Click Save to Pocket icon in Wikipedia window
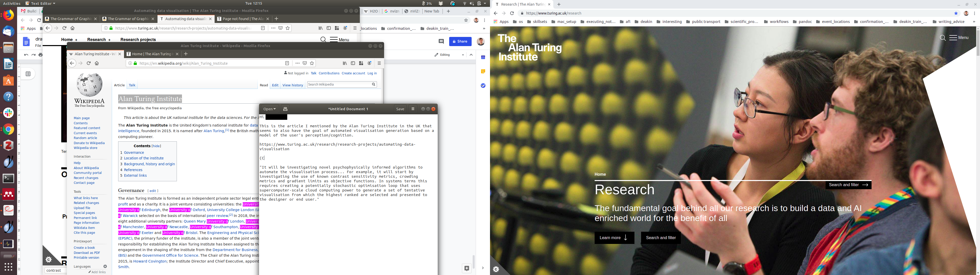Screen dimensions: 980x275 tap(305, 63)
